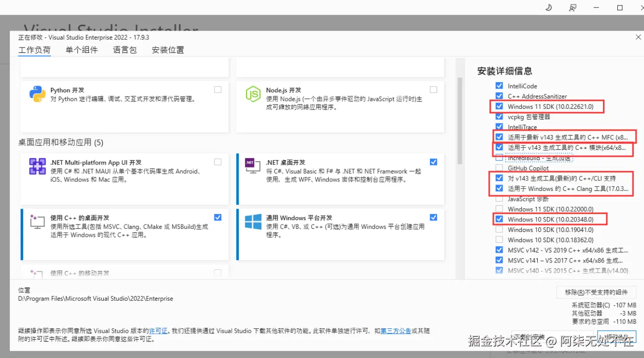Uncheck the v143 C++/CLI 支持 checkbox
Image resolution: width=644 pixels, height=358 pixels.
click(x=499, y=178)
